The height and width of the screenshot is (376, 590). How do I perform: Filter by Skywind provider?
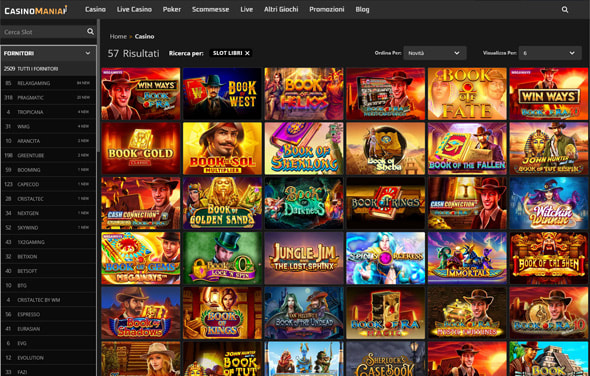tap(48, 227)
